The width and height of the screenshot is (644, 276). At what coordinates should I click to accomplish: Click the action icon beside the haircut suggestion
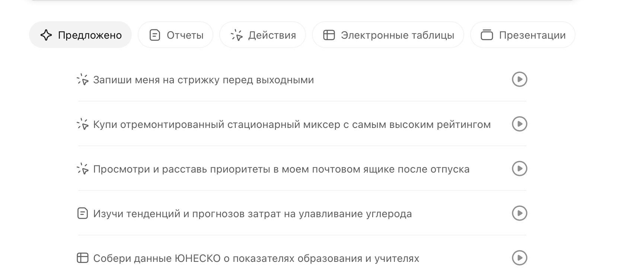click(x=83, y=79)
